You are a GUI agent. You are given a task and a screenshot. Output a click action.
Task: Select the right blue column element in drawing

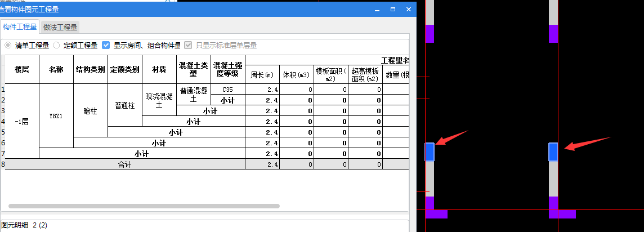coord(553,151)
